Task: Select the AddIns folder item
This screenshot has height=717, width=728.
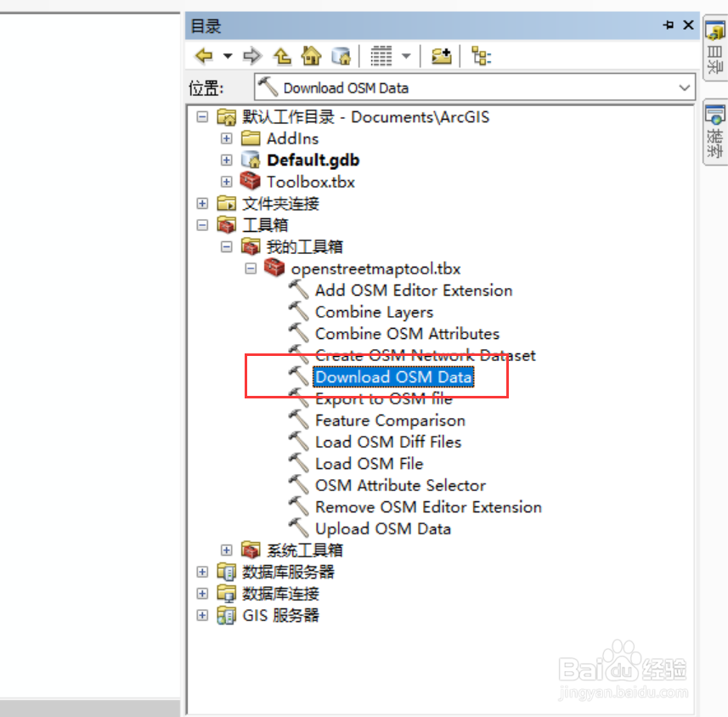Action: [292, 138]
